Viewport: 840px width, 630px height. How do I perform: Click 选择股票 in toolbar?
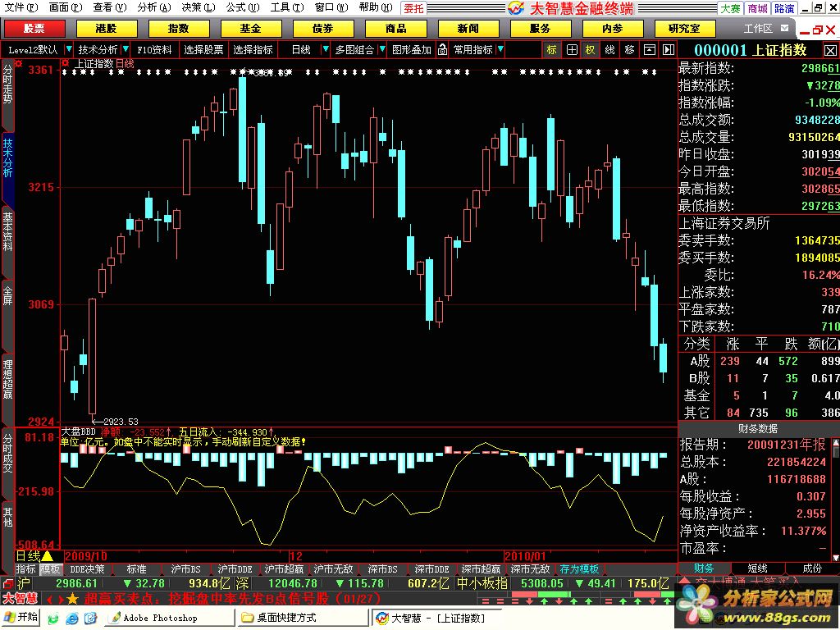203,50
